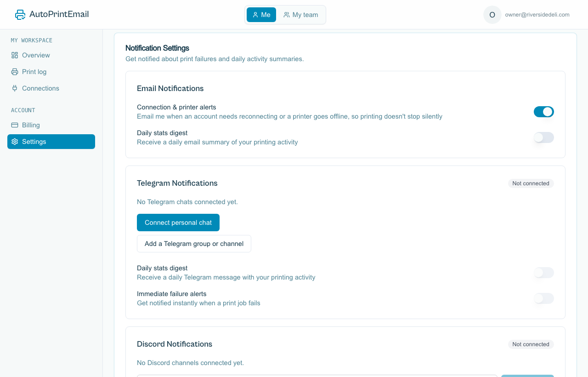Viewport: 588px width, 377px height.
Task: Click the people icon on My team tab
Action: pos(287,15)
